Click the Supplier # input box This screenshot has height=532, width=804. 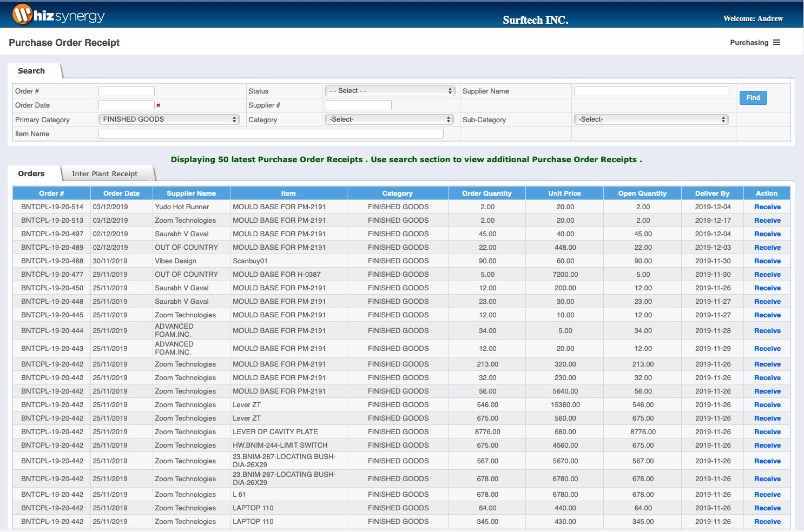[358, 105]
